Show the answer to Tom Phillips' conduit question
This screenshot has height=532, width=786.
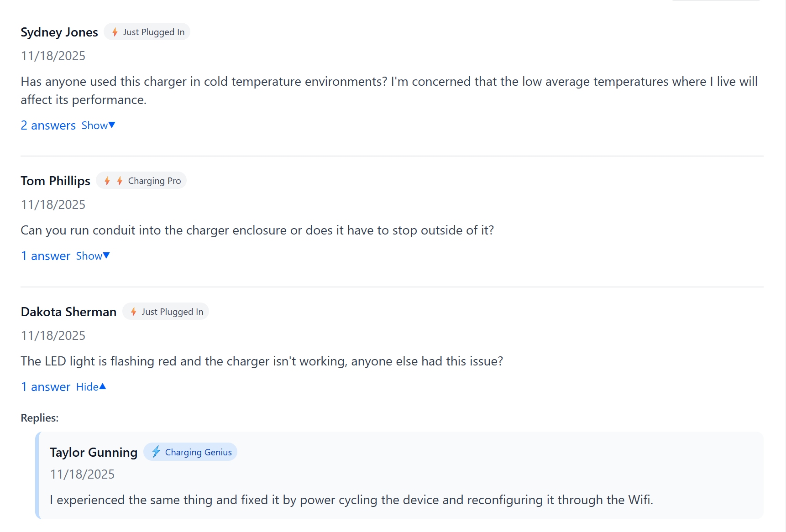pyautogui.click(x=92, y=256)
